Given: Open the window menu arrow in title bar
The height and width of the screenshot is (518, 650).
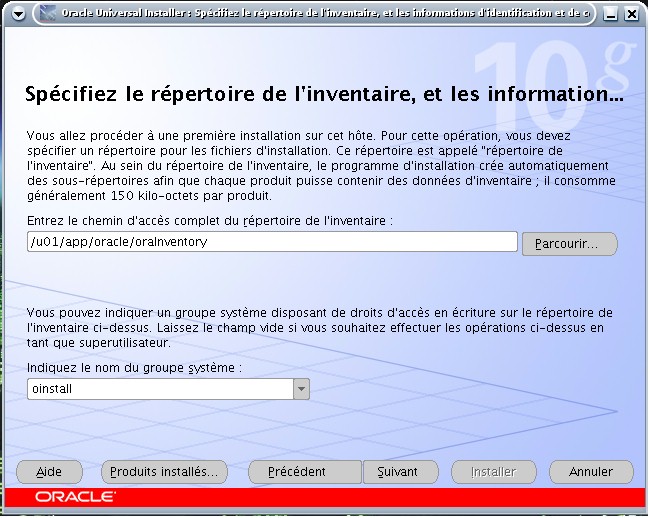Looking at the screenshot, I should coord(18,15).
